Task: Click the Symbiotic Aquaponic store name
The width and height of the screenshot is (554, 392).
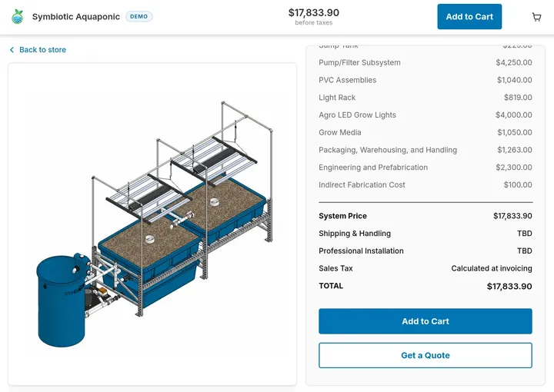Action: coord(76,17)
